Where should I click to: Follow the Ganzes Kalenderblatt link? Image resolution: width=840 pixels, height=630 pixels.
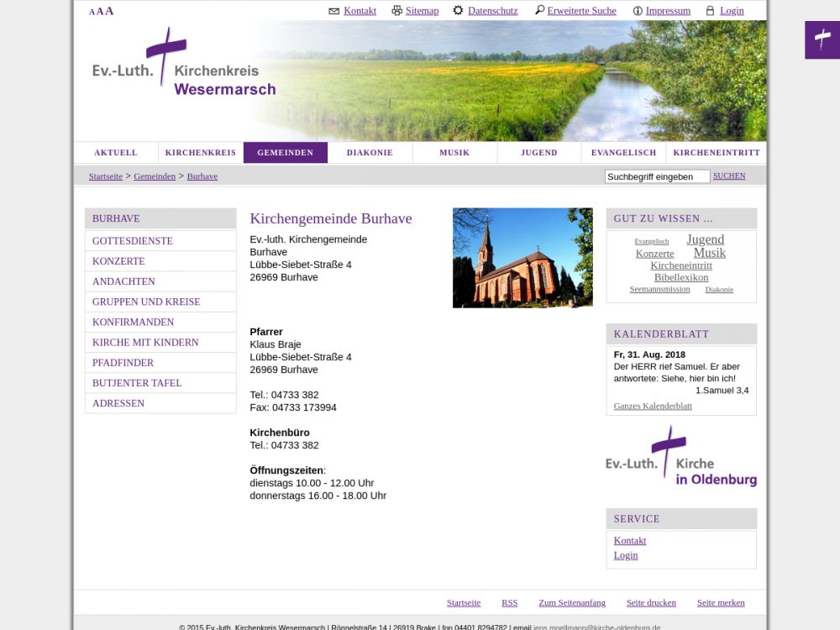point(653,406)
